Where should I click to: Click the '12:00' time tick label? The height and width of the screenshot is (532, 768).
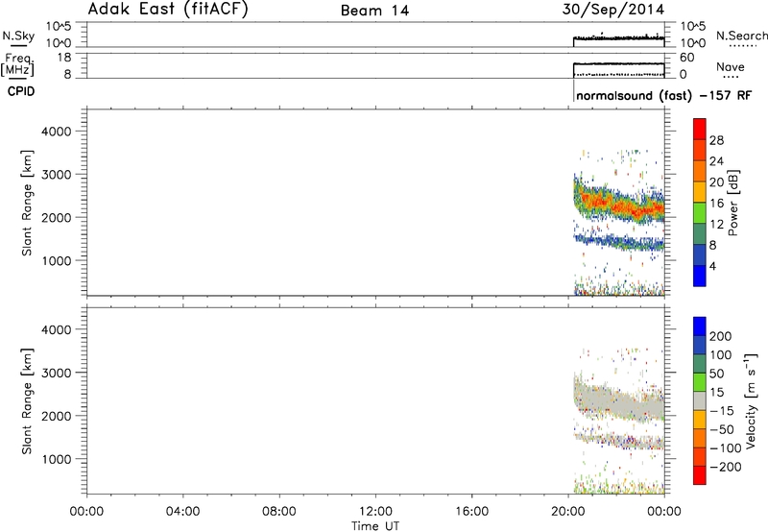point(375,512)
